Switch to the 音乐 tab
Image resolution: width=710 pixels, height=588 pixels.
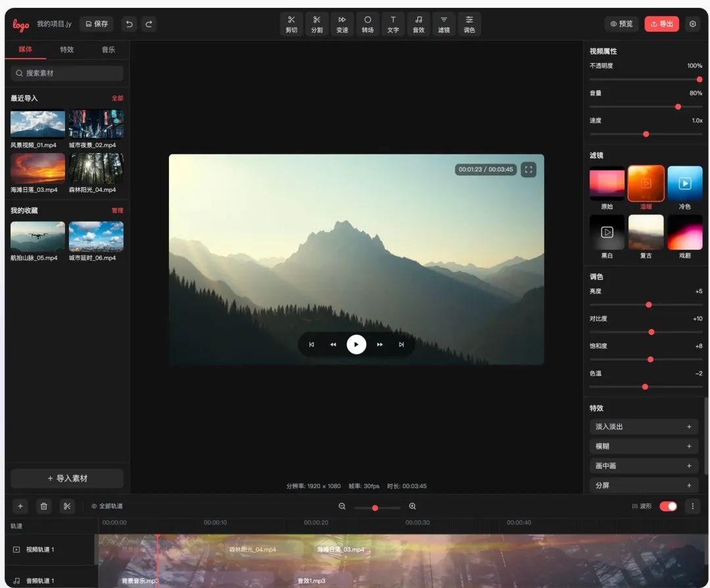(108, 50)
